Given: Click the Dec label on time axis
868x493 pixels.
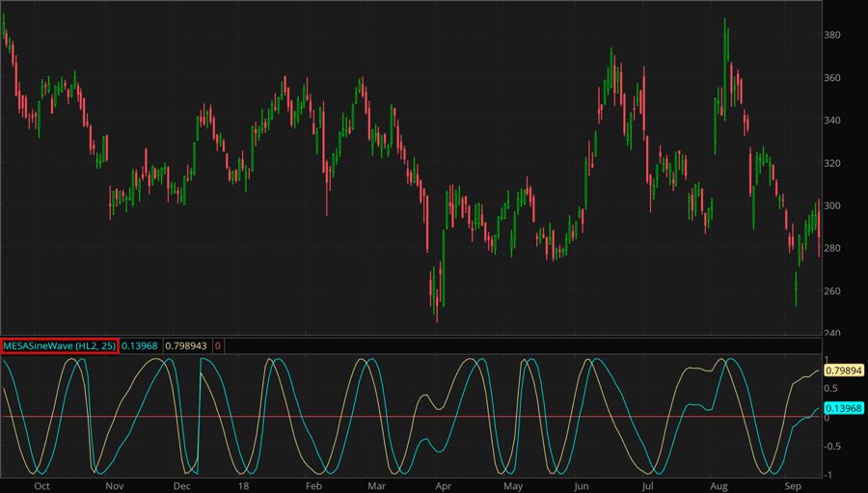Looking at the screenshot, I should pyautogui.click(x=180, y=486).
